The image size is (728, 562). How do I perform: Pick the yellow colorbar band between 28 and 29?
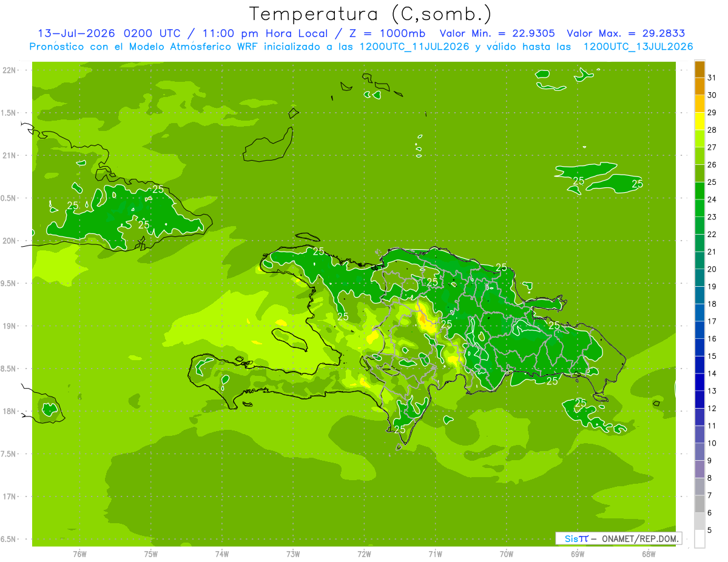coord(699,121)
